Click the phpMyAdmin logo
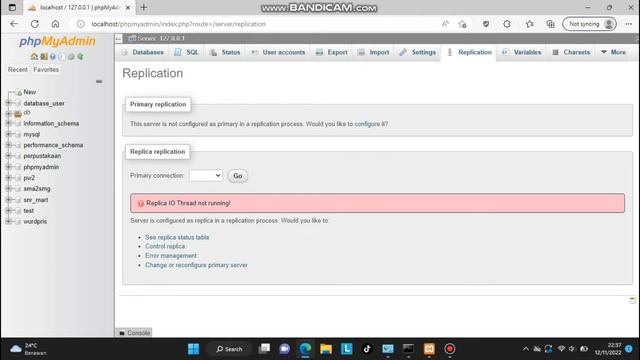The width and height of the screenshot is (640, 360). [57, 41]
